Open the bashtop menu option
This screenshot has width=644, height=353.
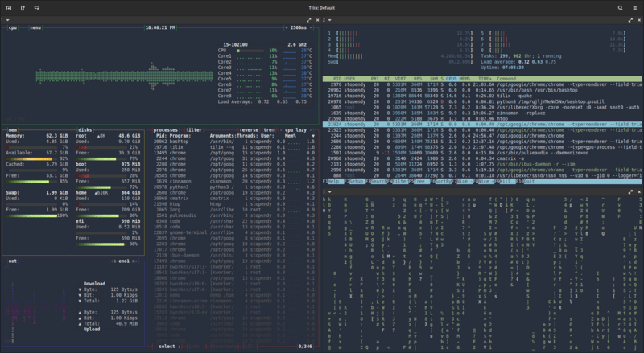(x=35, y=27)
